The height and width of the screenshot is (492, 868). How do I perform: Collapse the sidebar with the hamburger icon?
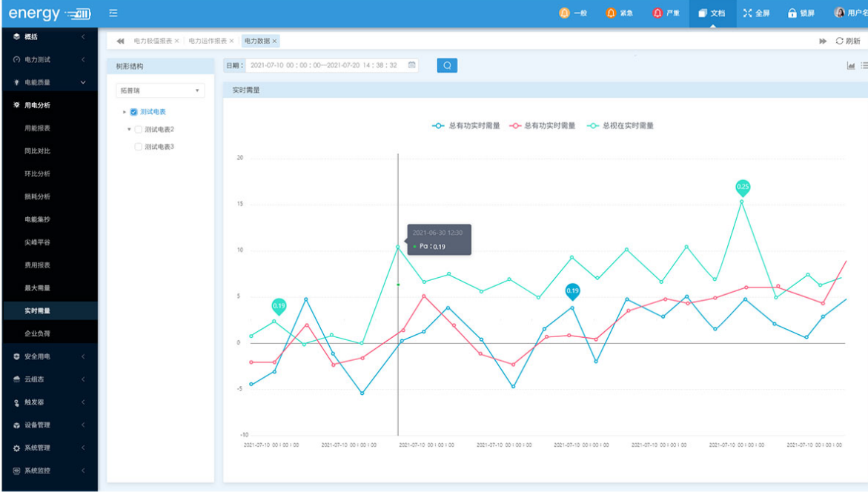(x=113, y=13)
